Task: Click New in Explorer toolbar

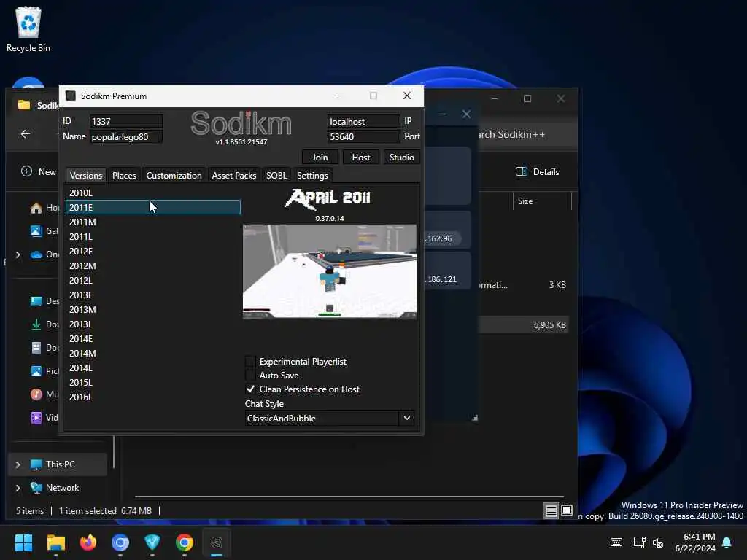Action: 39,172
